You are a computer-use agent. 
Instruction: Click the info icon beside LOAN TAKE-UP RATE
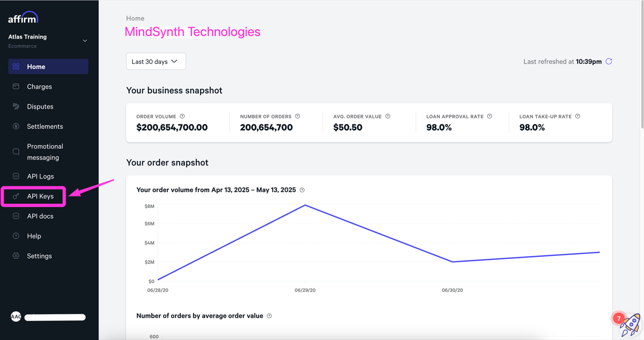(577, 116)
